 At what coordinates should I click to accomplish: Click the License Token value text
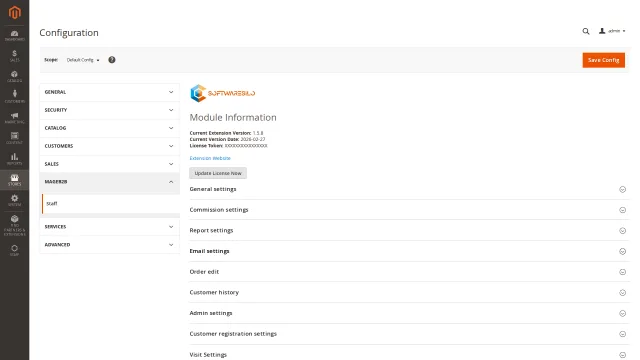pos(246,146)
